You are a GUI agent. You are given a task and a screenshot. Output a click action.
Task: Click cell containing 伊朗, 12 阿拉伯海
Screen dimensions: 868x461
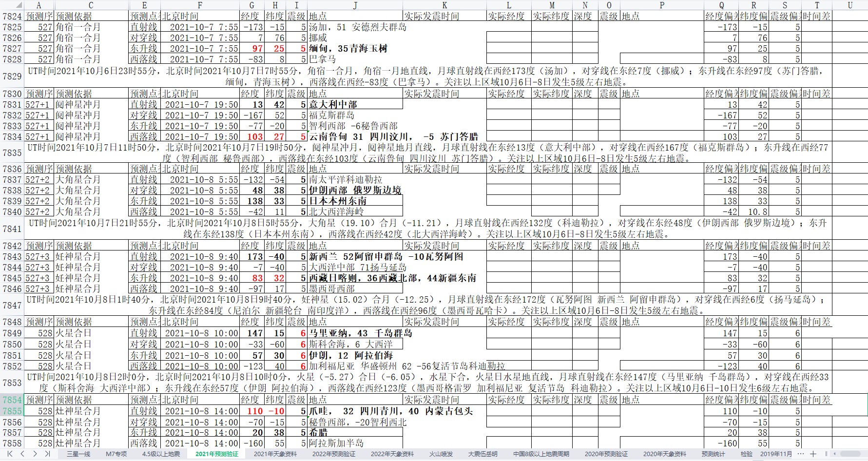coord(355,355)
